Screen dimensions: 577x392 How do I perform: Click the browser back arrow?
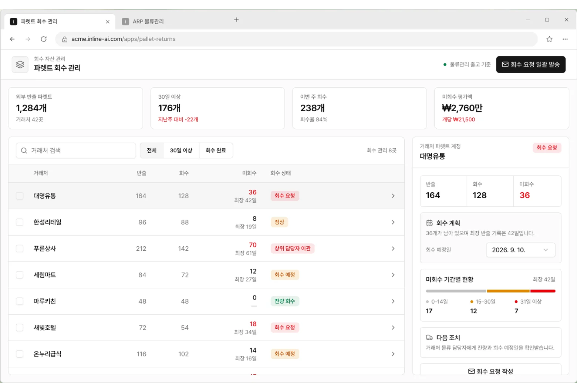pyautogui.click(x=12, y=39)
